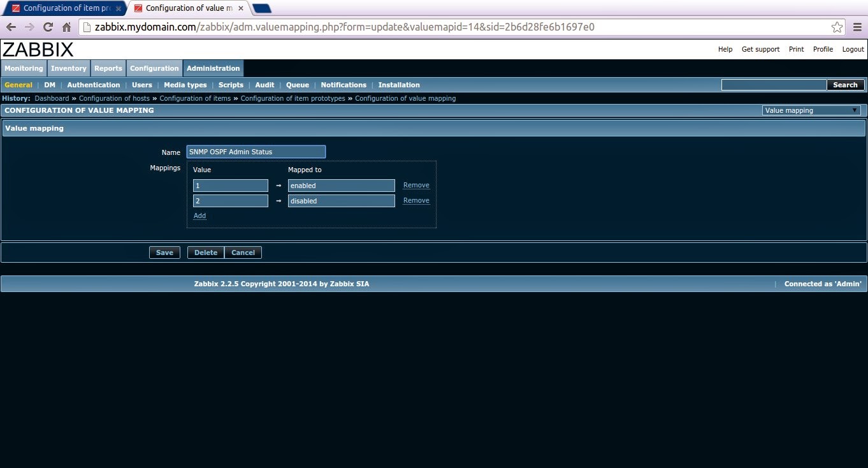Image resolution: width=868 pixels, height=468 pixels.
Task: Go to the Users submenu
Action: [x=142, y=85]
